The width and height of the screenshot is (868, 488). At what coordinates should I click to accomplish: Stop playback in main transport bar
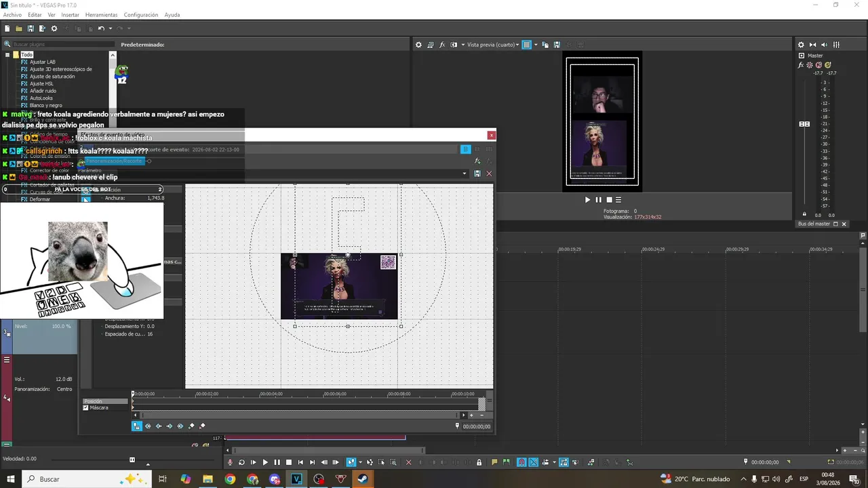click(x=288, y=462)
